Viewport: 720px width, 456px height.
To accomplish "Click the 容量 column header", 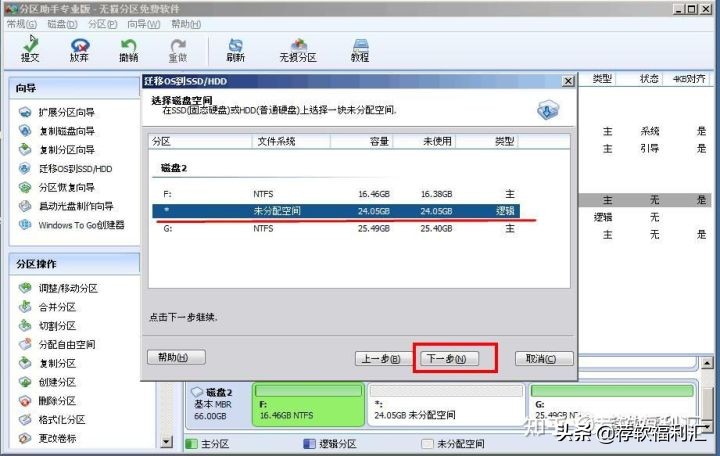I will coord(361,141).
